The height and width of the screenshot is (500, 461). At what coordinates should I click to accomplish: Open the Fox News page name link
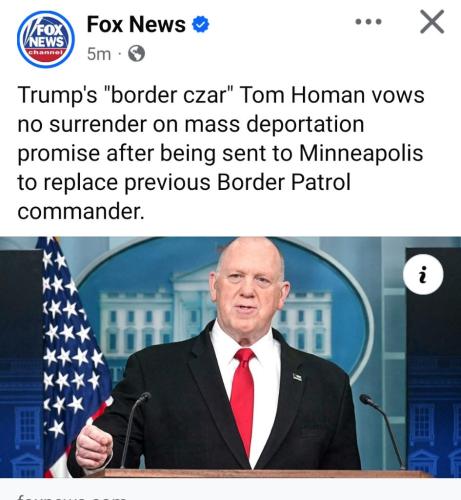(136, 24)
